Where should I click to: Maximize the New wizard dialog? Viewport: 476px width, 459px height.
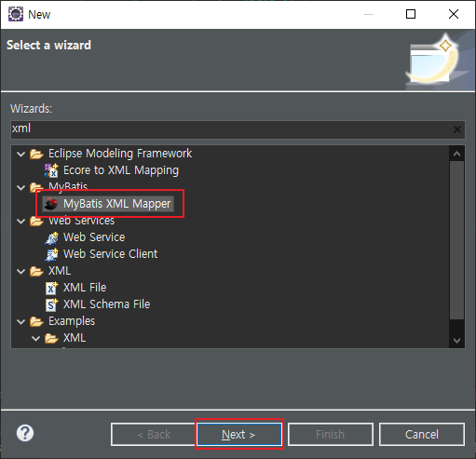[x=411, y=14]
